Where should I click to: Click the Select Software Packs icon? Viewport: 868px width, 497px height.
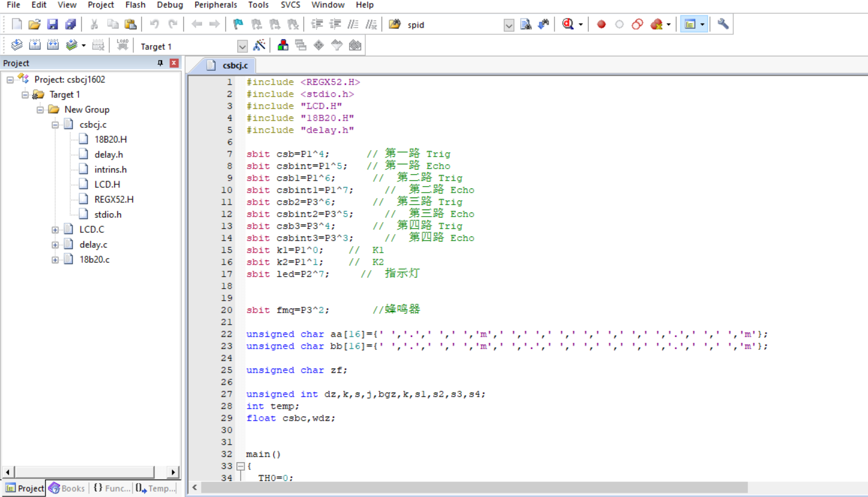pyautogui.click(x=337, y=45)
